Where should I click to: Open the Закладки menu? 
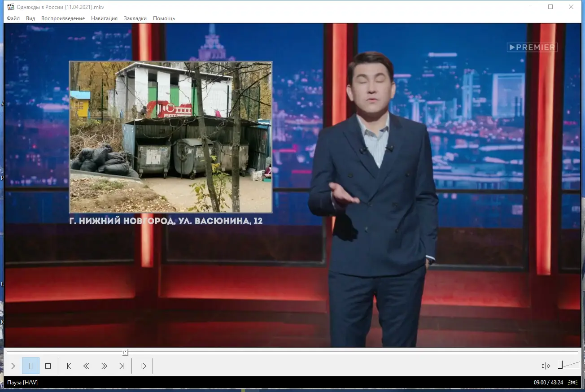pos(135,18)
